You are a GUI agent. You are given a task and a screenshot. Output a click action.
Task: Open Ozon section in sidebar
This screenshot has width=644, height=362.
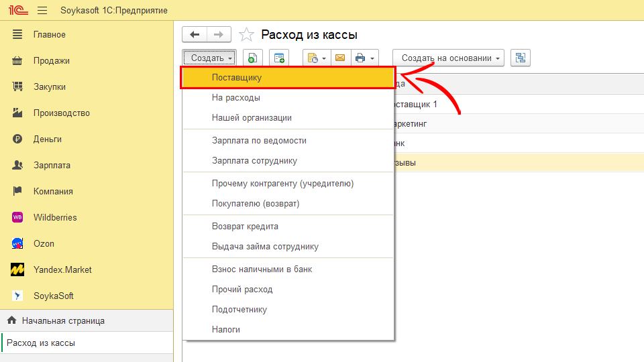(44, 243)
